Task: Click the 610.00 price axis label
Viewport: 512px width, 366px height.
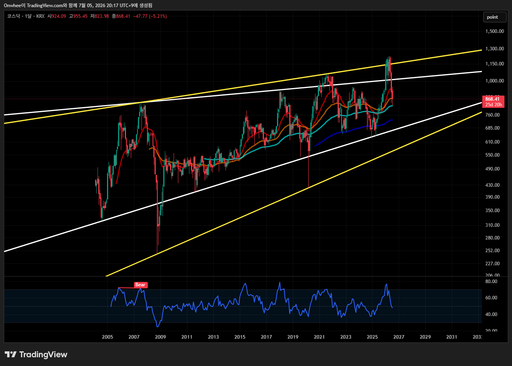Action: [x=493, y=142]
